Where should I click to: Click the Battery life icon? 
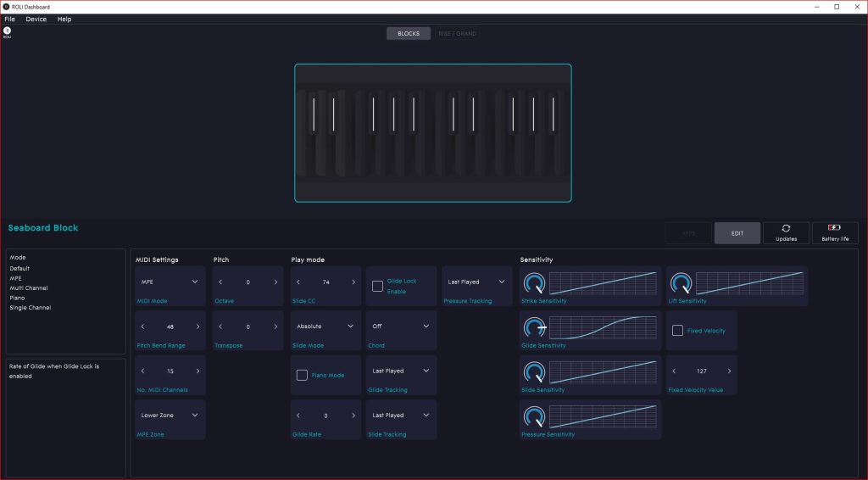coord(834,227)
